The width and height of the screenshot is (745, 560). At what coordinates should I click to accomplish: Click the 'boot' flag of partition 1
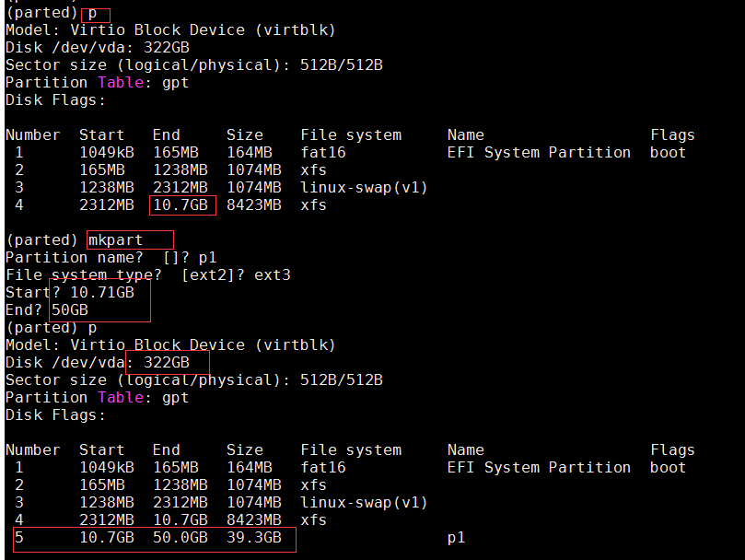(x=666, y=152)
